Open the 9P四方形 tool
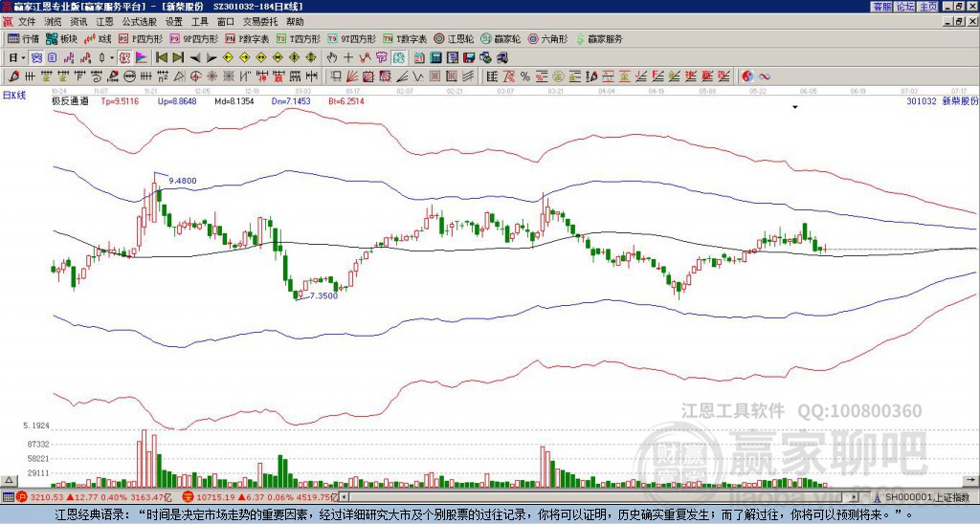The height and width of the screenshot is (524, 980). [193, 38]
